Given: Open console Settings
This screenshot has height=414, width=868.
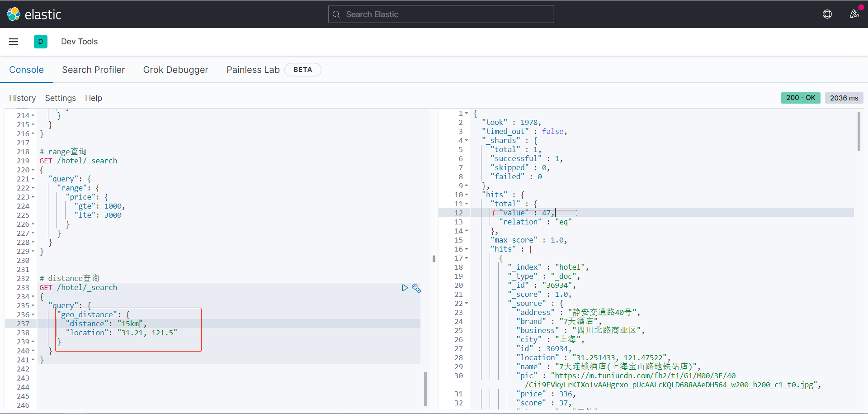Looking at the screenshot, I should click(x=60, y=98).
